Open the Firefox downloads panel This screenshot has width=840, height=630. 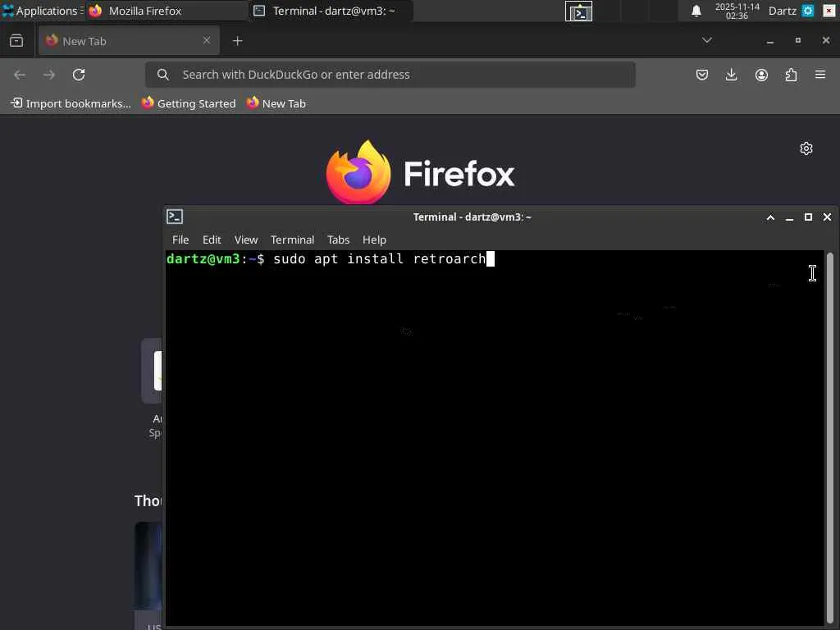pyautogui.click(x=731, y=75)
